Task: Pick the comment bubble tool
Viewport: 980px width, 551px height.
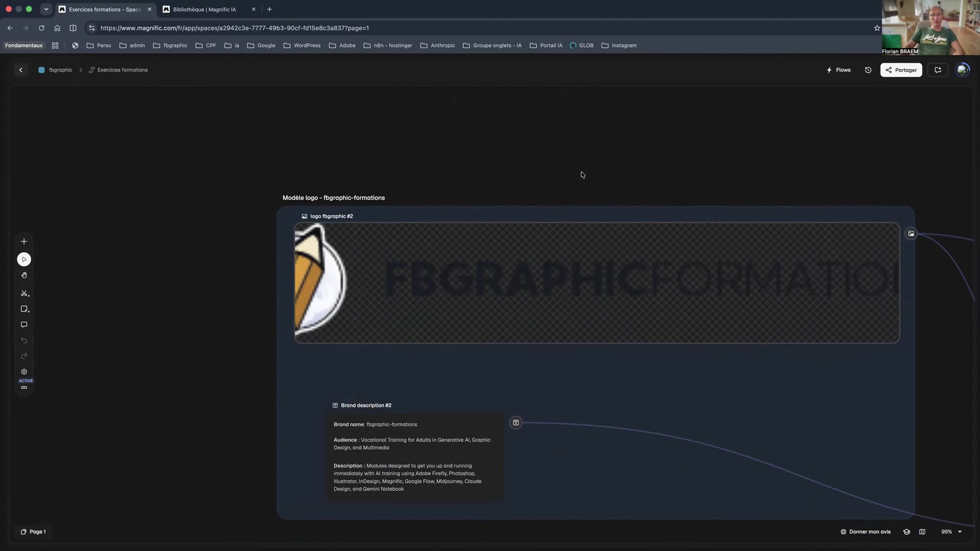Action: 24,325
